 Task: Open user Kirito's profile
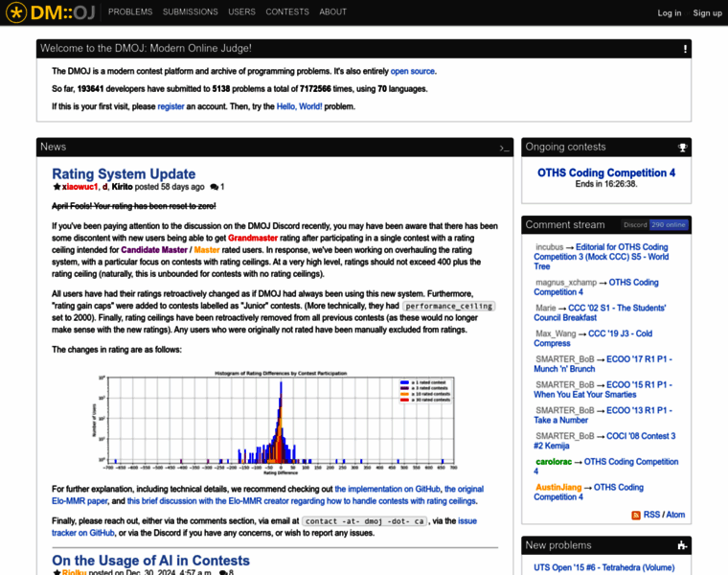[122, 187]
